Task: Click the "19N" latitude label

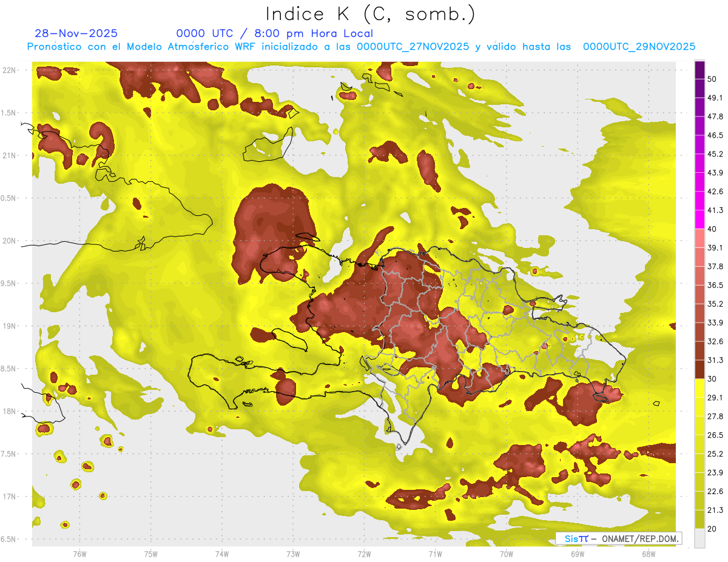Action: click(10, 326)
